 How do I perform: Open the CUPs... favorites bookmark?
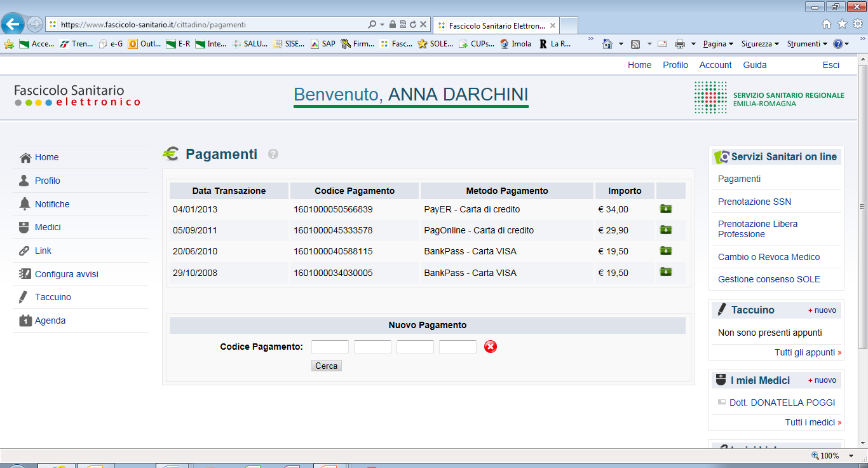[477, 44]
